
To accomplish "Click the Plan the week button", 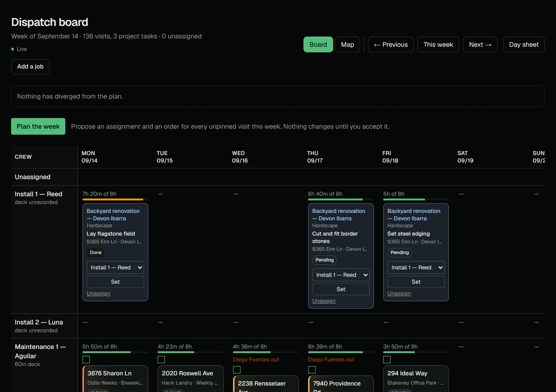I will (38, 127).
